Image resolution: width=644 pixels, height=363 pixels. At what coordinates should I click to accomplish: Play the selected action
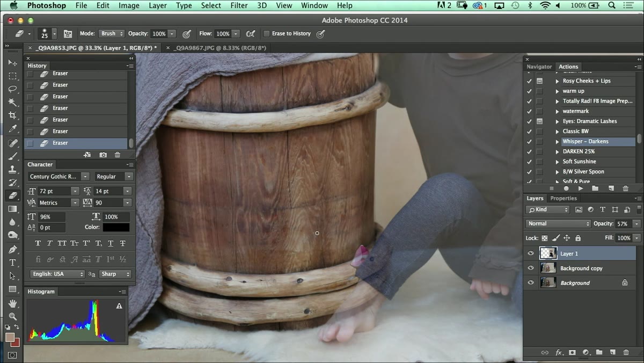[x=581, y=188]
